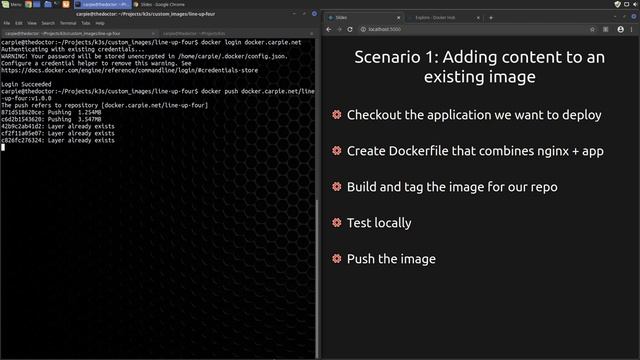Open a new Chrome tab
The image size is (640, 360).
coord(491,18)
